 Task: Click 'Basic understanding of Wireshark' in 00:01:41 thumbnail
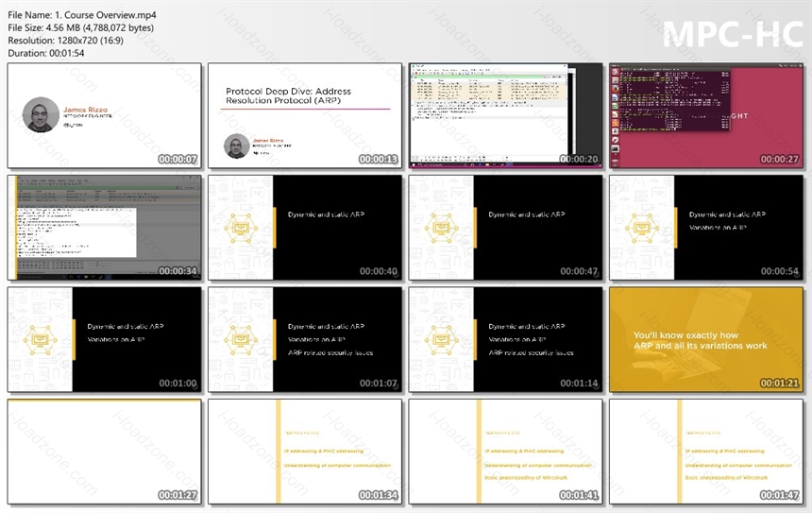526,478
